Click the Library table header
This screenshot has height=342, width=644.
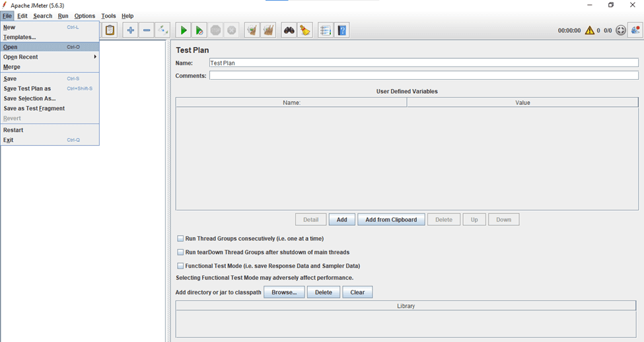coord(406,306)
